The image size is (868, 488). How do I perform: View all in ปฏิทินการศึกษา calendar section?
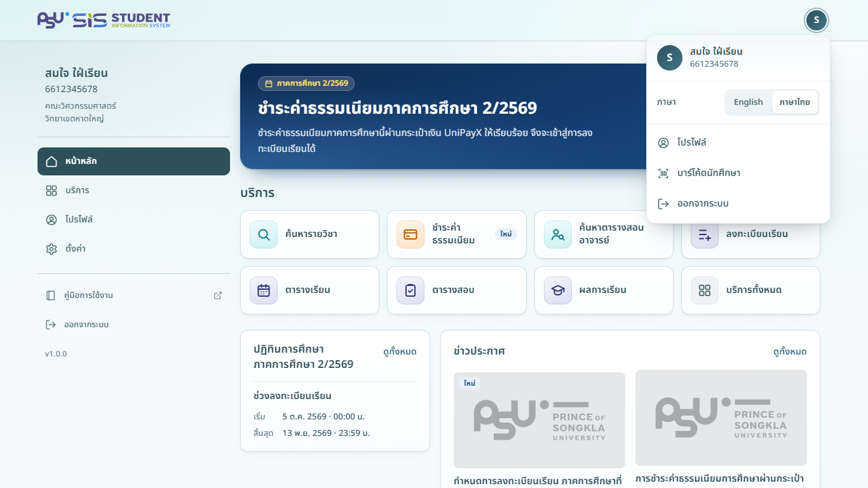click(x=400, y=352)
